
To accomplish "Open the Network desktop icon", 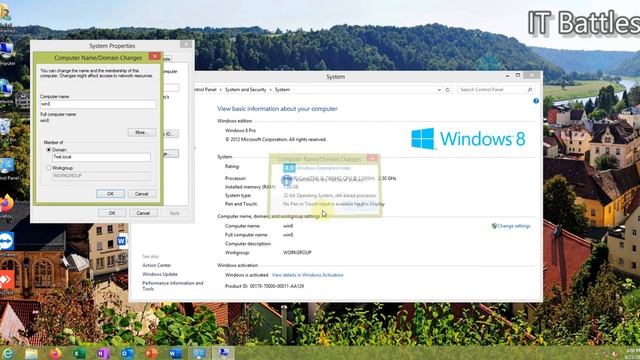I will click(x=7, y=91).
